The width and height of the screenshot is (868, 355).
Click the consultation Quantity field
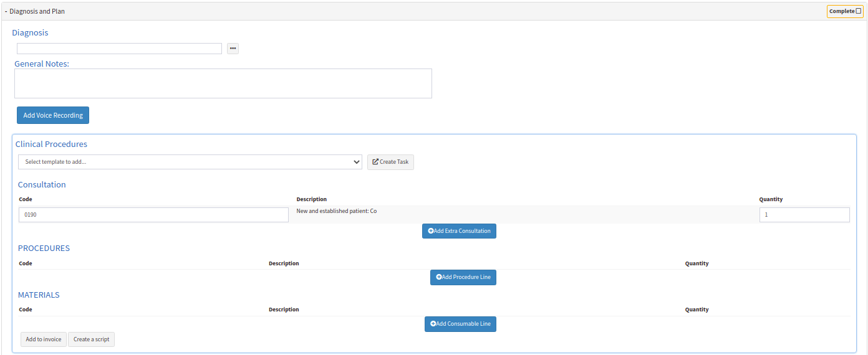pos(804,215)
